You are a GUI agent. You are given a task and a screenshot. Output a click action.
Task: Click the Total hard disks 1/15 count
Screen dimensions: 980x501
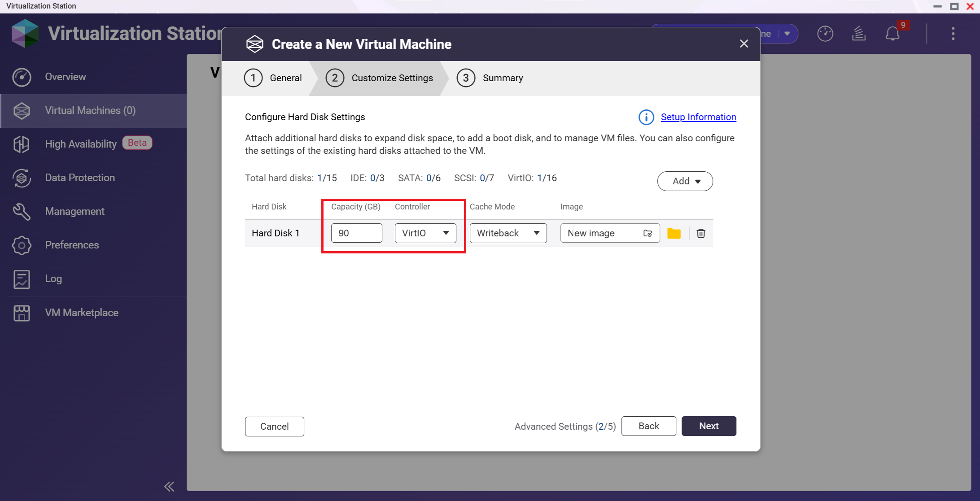click(291, 178)
